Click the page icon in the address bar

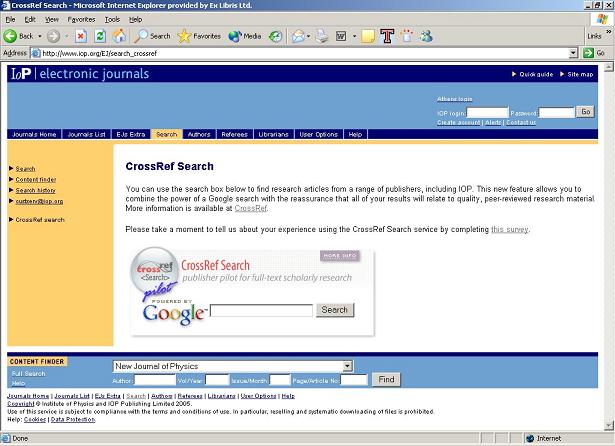[36, 53]
